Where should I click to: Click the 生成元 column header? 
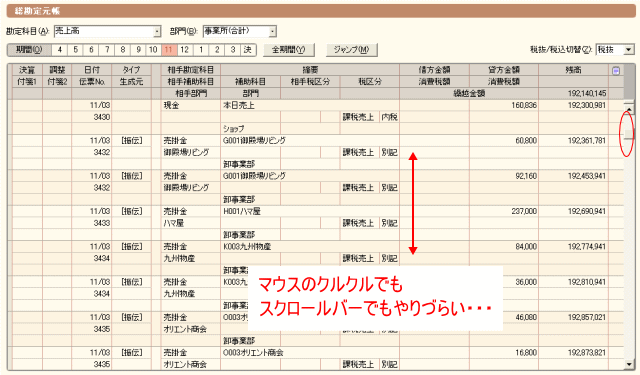coord(131,82)
